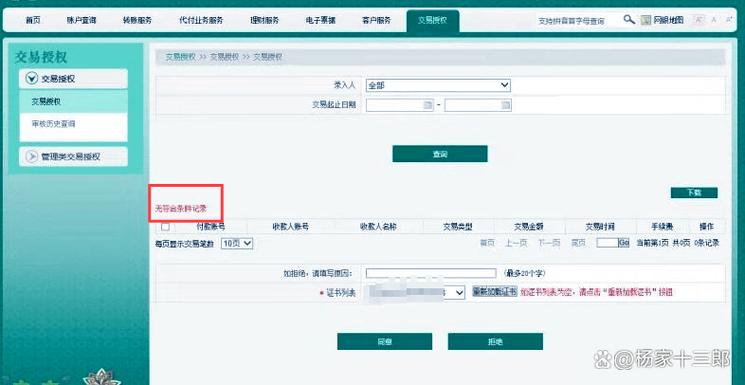
Task: Click the transaction start date field
Action: coord(400,105)
